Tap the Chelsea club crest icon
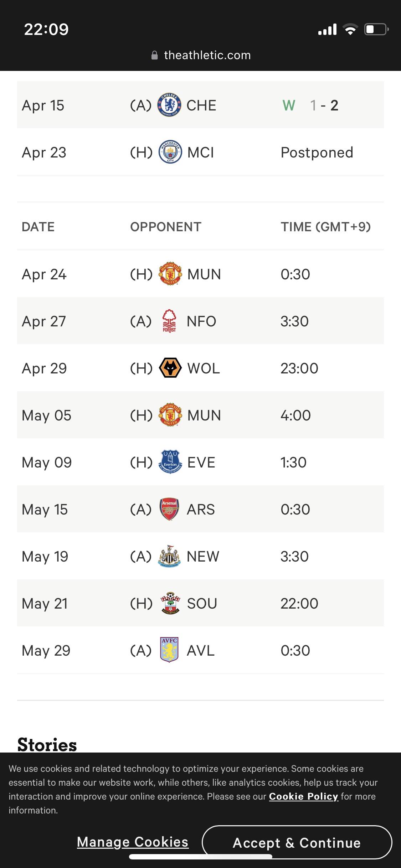The image size is (401, 868). tap(169, 105)
